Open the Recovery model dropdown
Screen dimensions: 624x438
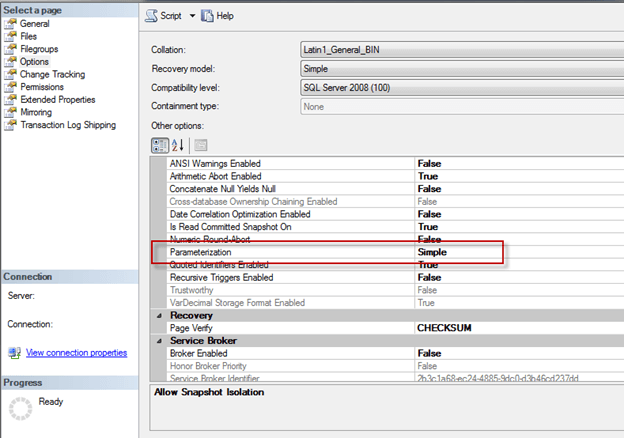[462, 69]
